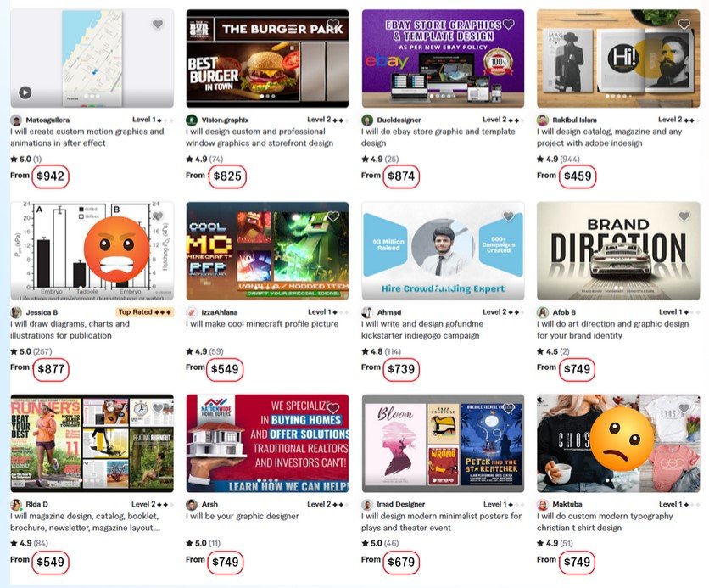
Task: Favorite the Burger Park storefront gig heart
Action: point(333,24)
